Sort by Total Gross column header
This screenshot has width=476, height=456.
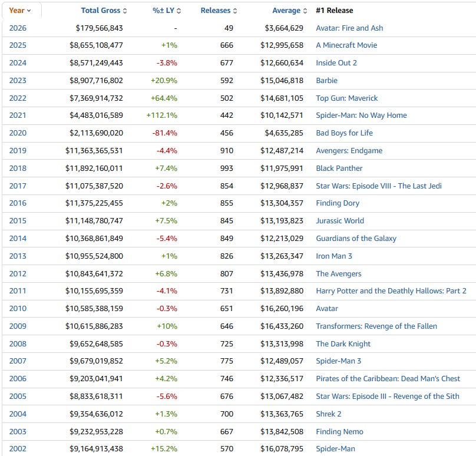click(104, 11)
